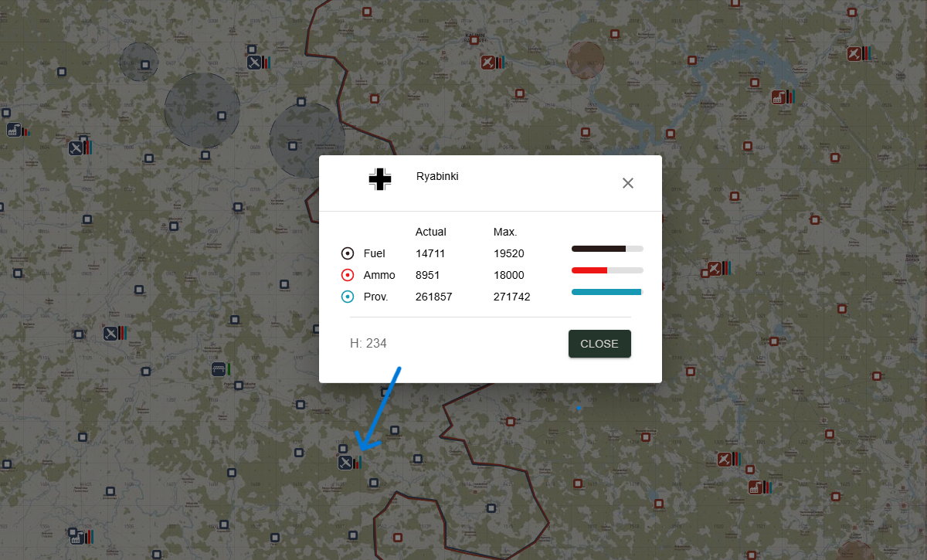Click the German cross emblem beside Ryabinki
This screenshot has width=927, height=560.
[379, 179]
